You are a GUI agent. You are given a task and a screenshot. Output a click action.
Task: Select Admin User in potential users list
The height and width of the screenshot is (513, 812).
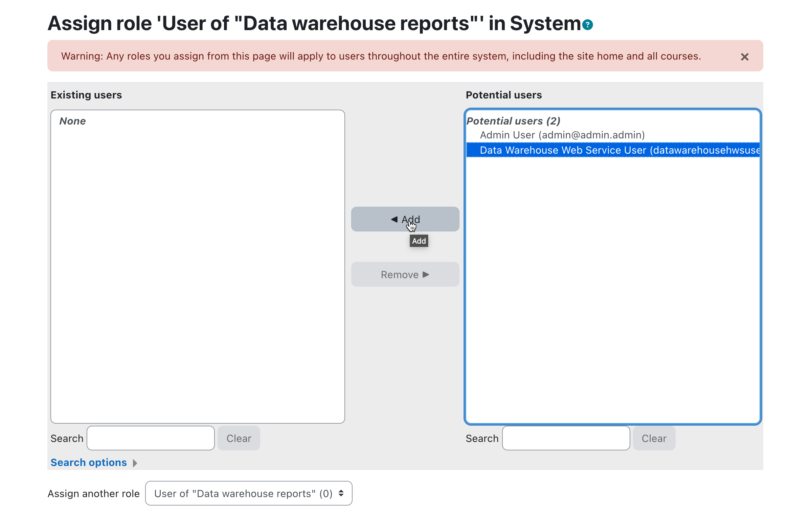coord(562,135)
